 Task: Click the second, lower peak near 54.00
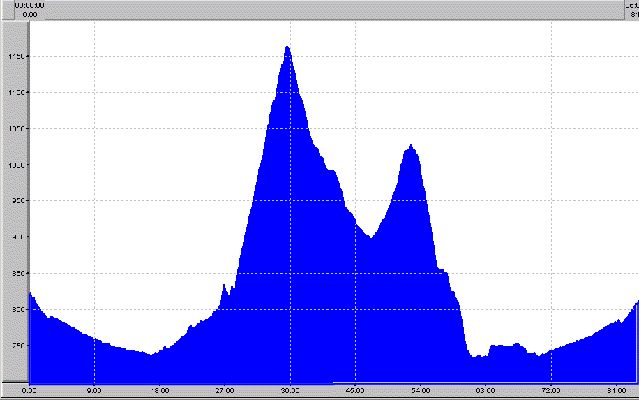[410, 148]
